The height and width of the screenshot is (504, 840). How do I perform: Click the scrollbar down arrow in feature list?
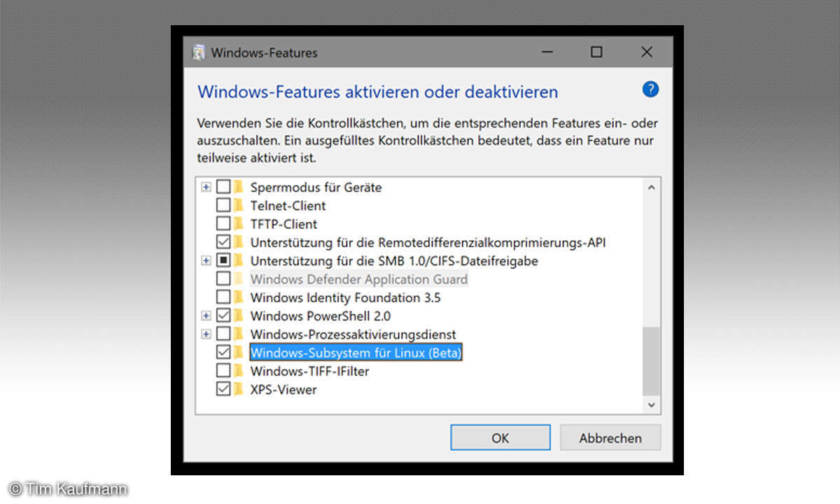pyautogui.click(x=651, y=405)
